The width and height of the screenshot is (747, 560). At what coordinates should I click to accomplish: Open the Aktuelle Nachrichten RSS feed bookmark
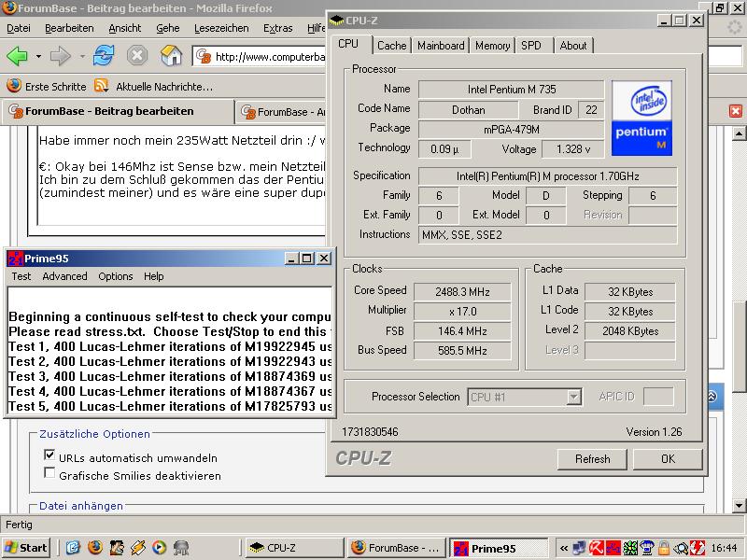pyautogui.click(x=154, y=86)
